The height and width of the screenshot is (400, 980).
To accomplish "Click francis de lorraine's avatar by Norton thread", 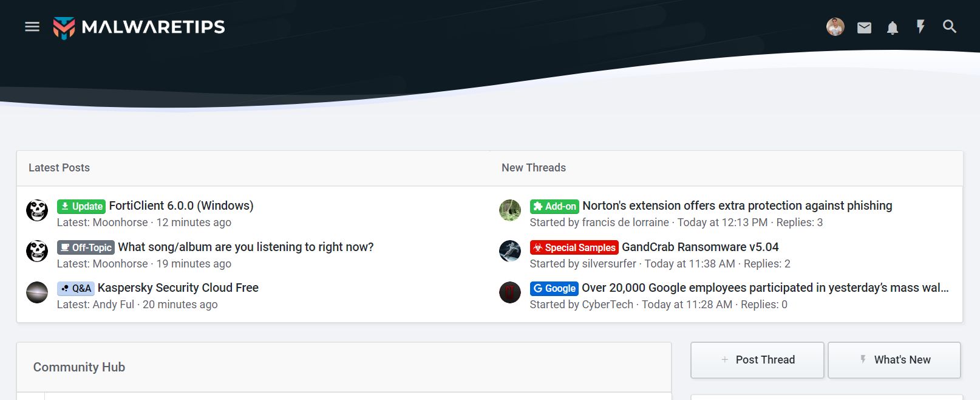I will pos(510,210).
